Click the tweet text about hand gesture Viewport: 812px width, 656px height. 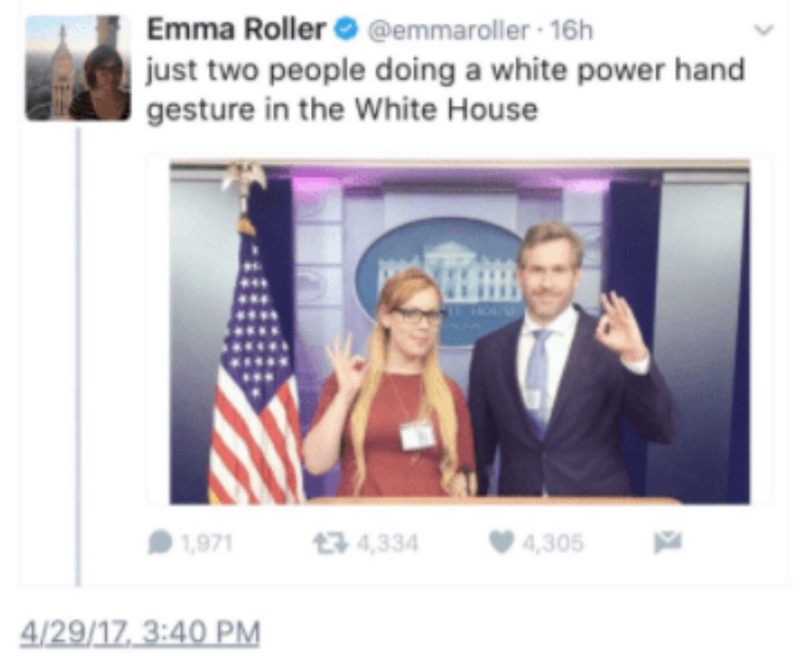(x=446, y=90)
